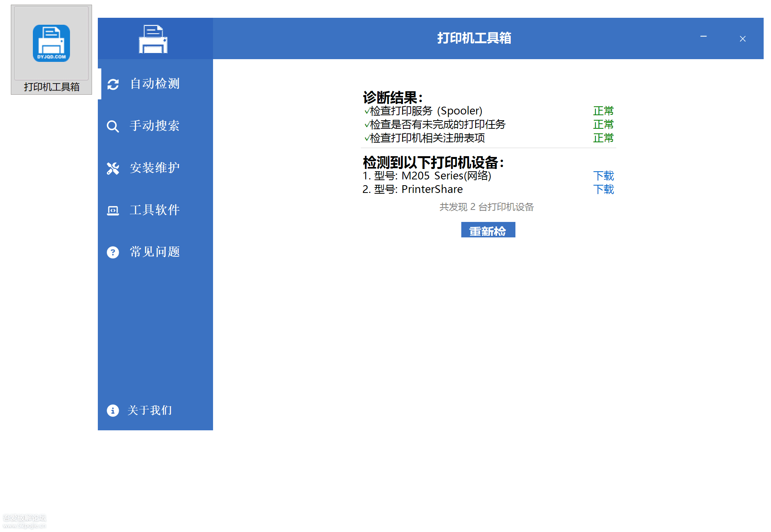The width and height of the screenshot is (771, 532).
Task: Click the info icon next to 关于我们
Action: tap(113, 411)
